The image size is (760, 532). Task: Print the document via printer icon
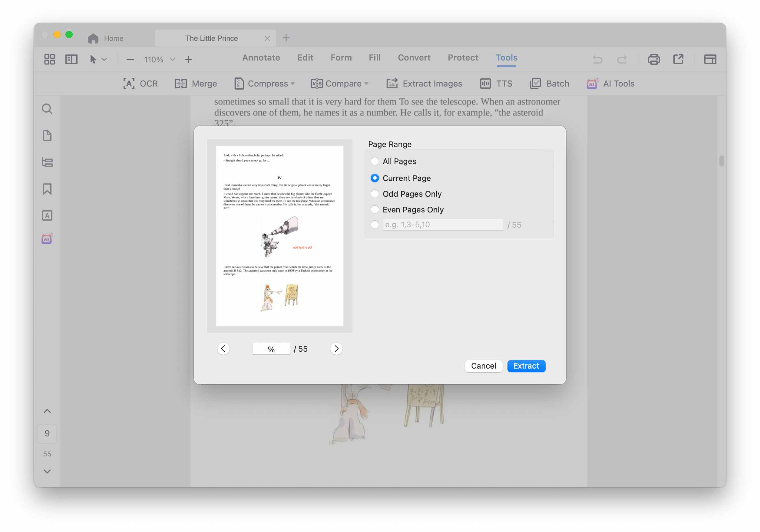click(654, 60)
